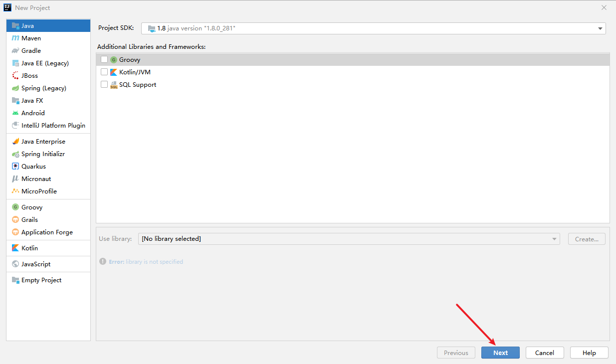Click the Create... library button

(x=587, y=239)
